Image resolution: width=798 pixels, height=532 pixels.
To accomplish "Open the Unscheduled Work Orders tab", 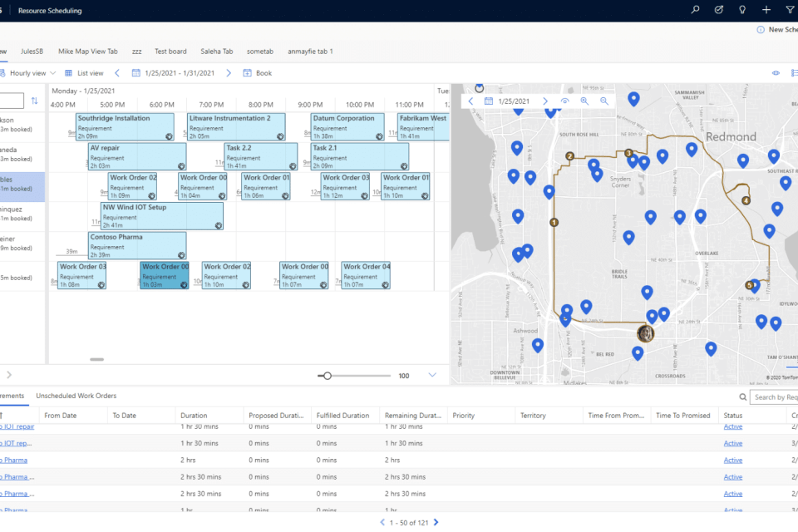I will pyautogui.click(x=76, y=396).
